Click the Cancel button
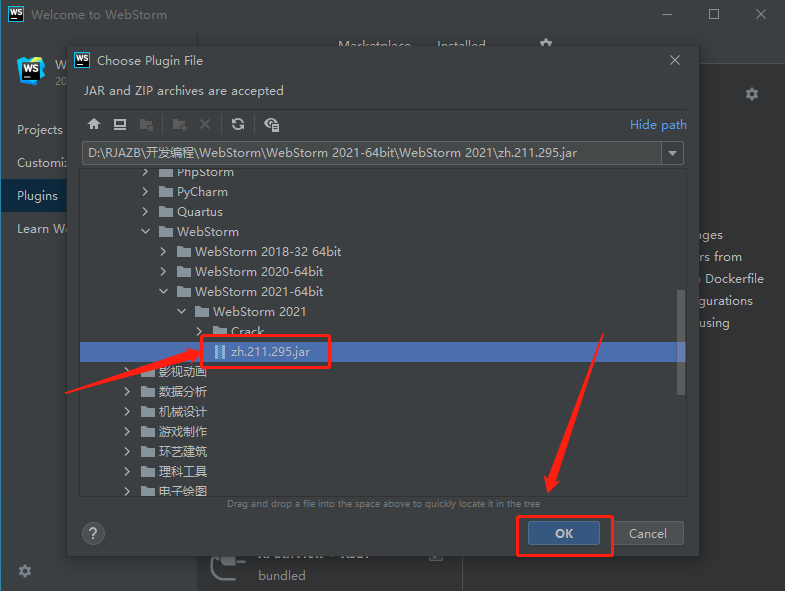Image resolution: width=785 pixels, height=591 pixels. (648, 533)
